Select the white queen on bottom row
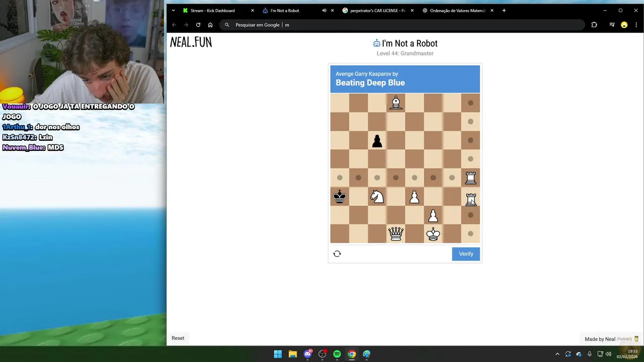 tap(396, 234)
